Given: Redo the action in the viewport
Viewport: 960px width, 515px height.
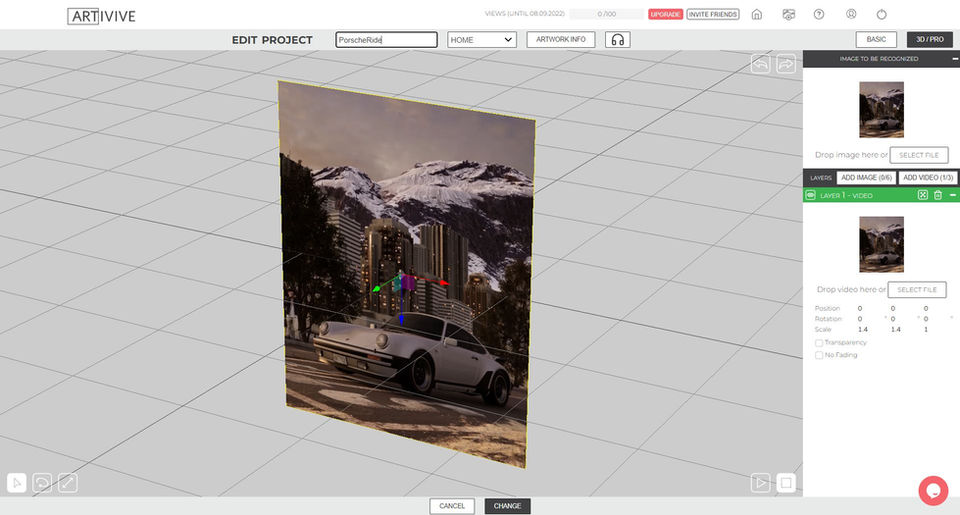Looking at the screenshot, I should 786,63.
